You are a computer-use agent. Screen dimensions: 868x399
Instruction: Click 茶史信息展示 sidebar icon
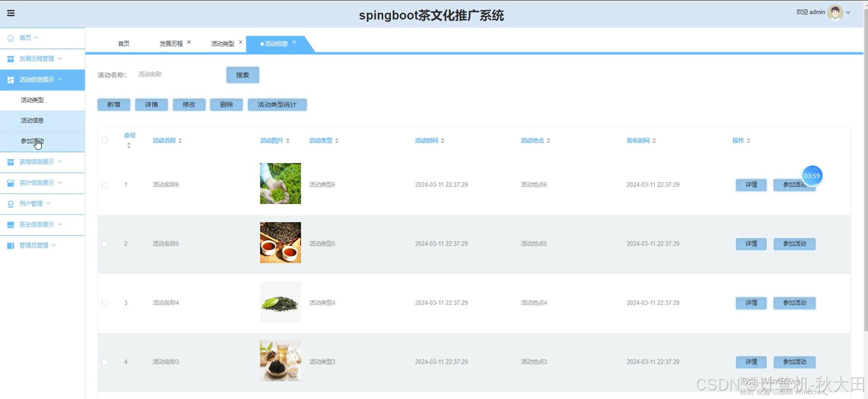[x=10, y=225]
